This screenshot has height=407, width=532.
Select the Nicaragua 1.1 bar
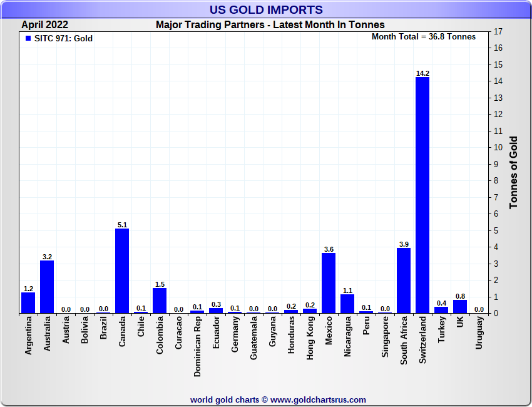coord(347,304)
